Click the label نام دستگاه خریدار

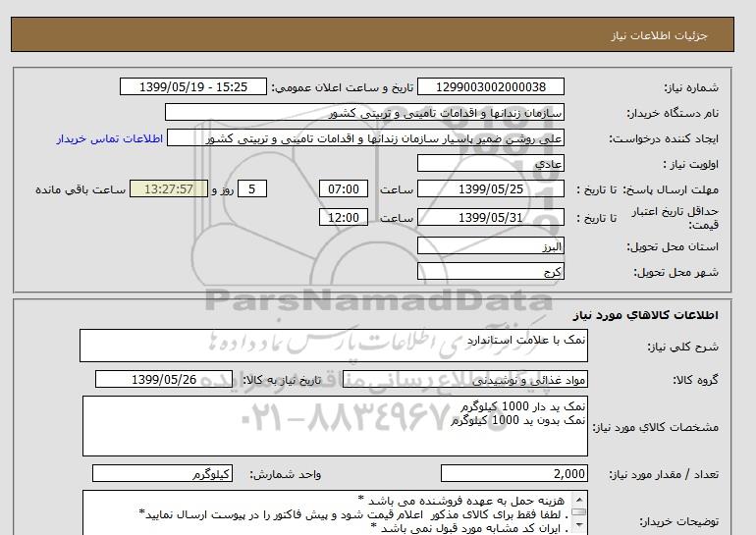click(x=673, y=113)
